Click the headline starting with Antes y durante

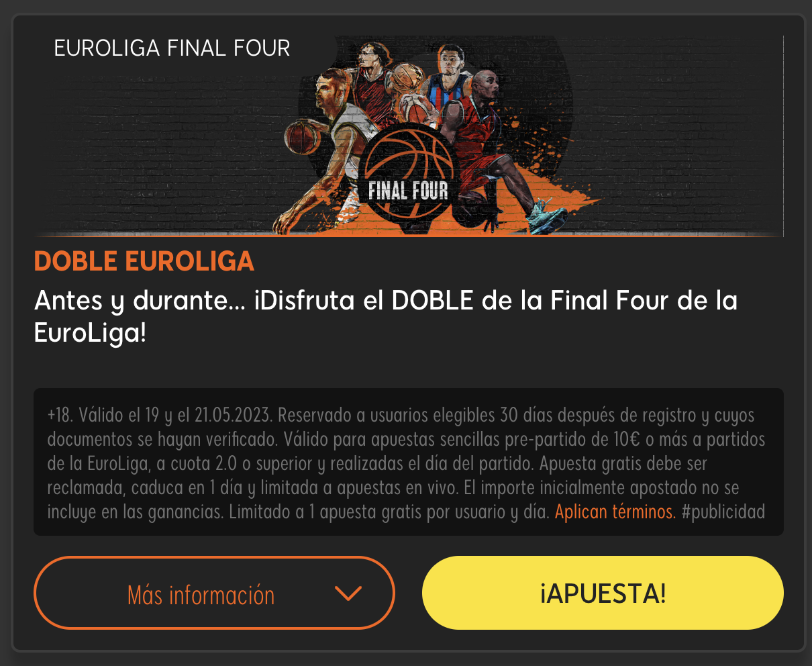386,316
